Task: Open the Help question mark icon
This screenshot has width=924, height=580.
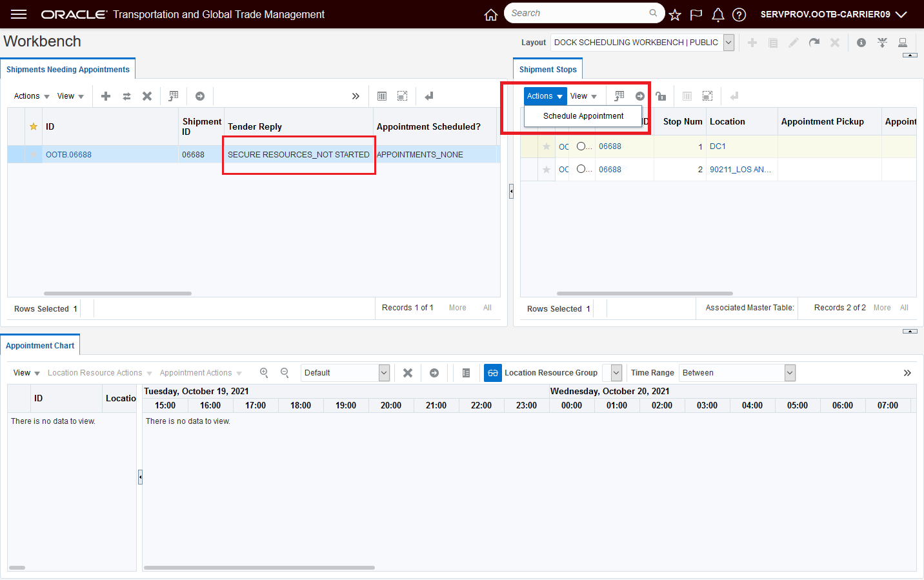Action: (x=739, y=14)
